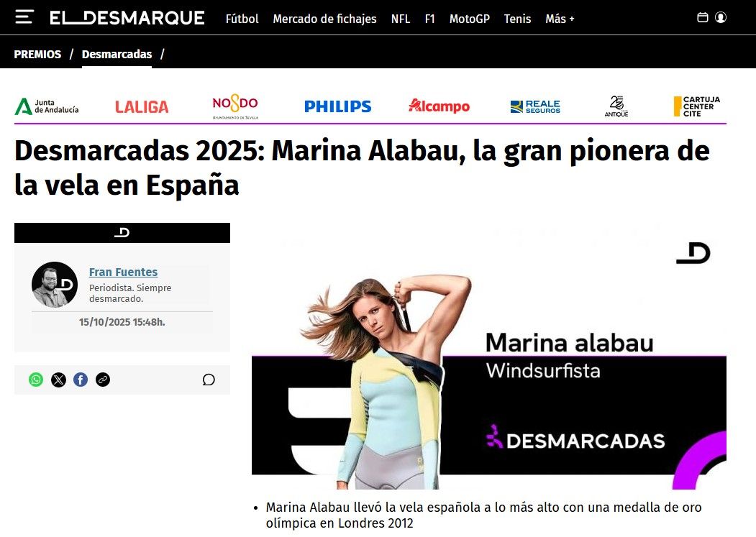Share article on Facebook icon
756x537 pixels.
(81, 380)
